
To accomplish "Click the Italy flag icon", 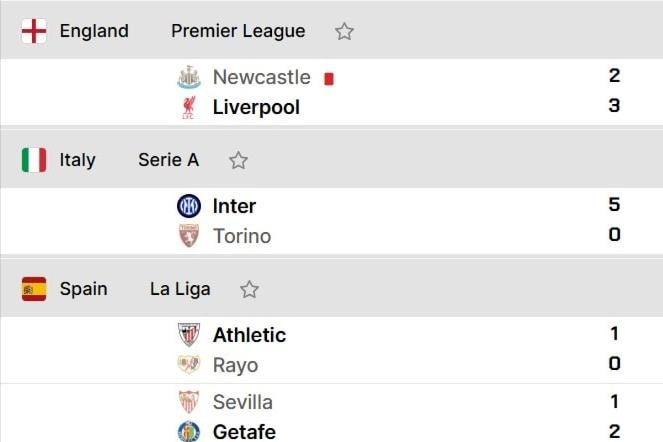I will point(34,160).
